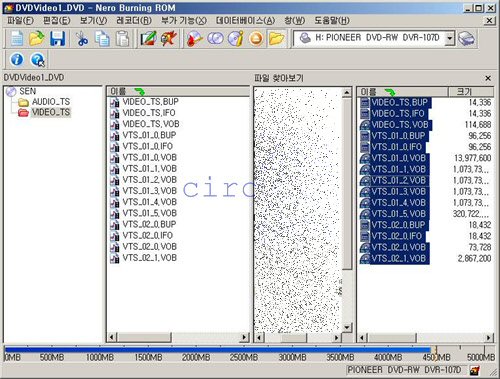Viewport: 500px width, 379px height.
Task: Open the Extras menu (부가 기능)
Action: click(x=184, y=21)
